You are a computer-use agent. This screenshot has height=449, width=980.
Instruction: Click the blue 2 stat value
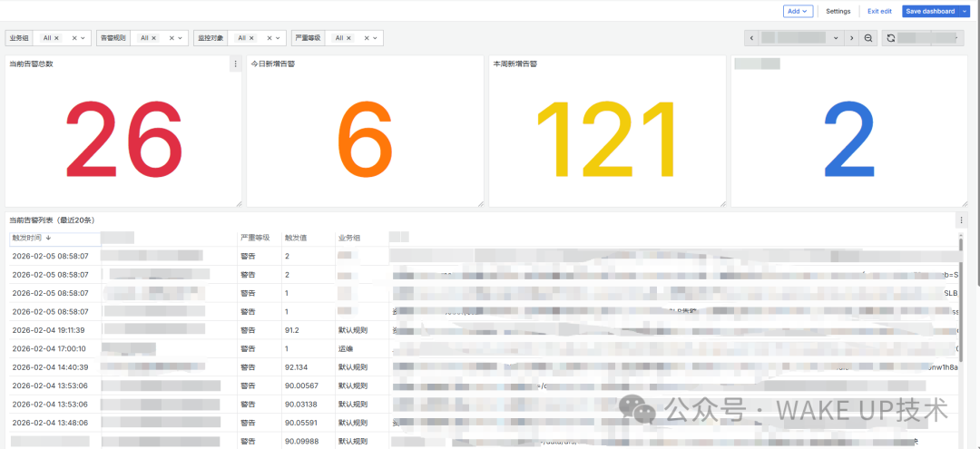tap(849, 139)
